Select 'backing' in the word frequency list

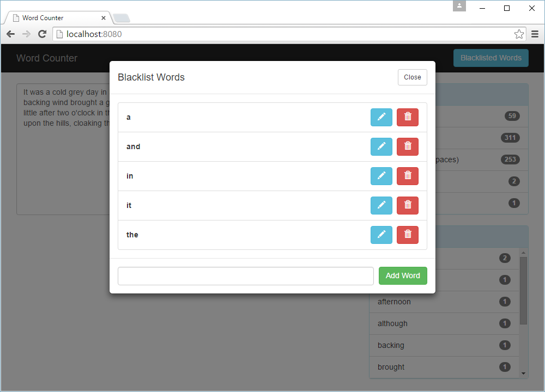pyautogui.click(x=444, y=346)
